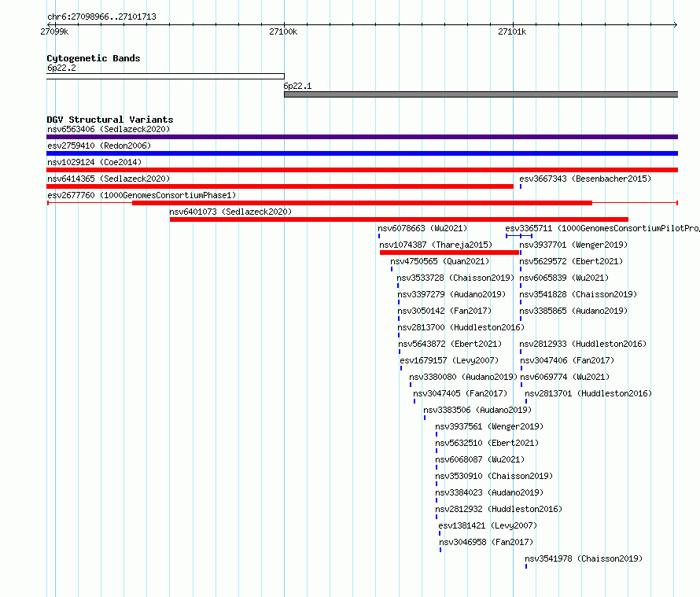The width and height of the screenshot is (700, 597).
Task: Open nsv3937561 (Wenger2019) variant
Action: click(489, 426)
